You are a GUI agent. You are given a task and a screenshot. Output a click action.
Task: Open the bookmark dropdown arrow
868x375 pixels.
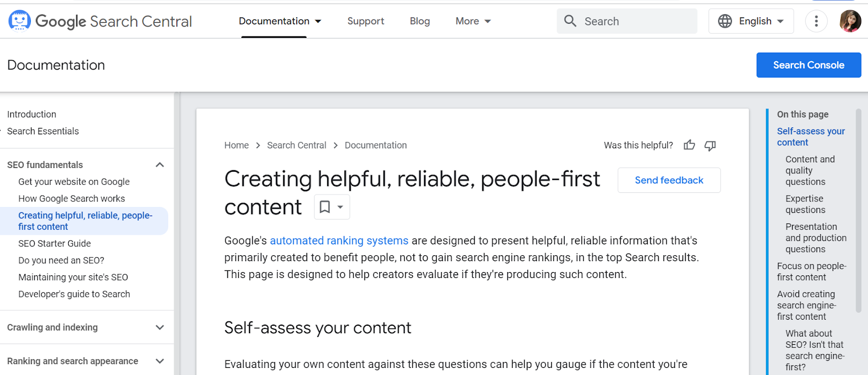[340, 207]
